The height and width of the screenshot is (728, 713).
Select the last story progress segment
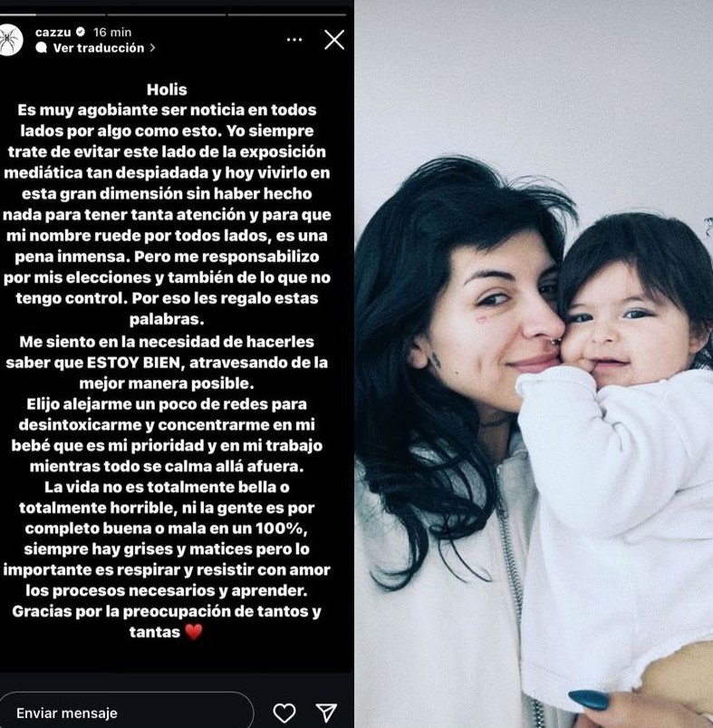(286, 15)
